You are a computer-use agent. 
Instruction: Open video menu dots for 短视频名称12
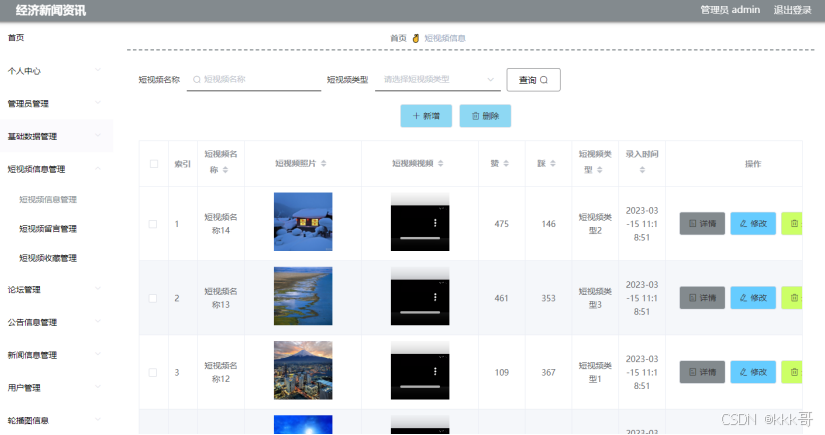point(435,371)
